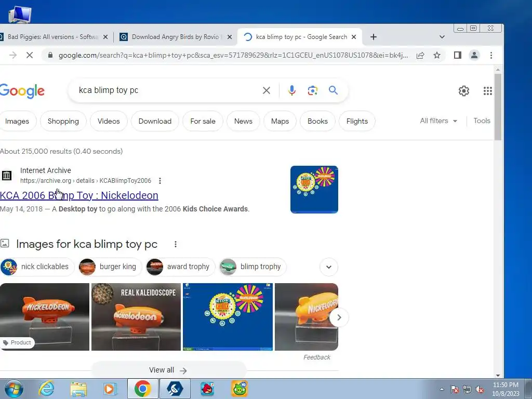The height and width of the screenshot is (399, 532).
Task: Click the burger king suggestion chip
Action: pyautogui.click(x=110, y=267)
